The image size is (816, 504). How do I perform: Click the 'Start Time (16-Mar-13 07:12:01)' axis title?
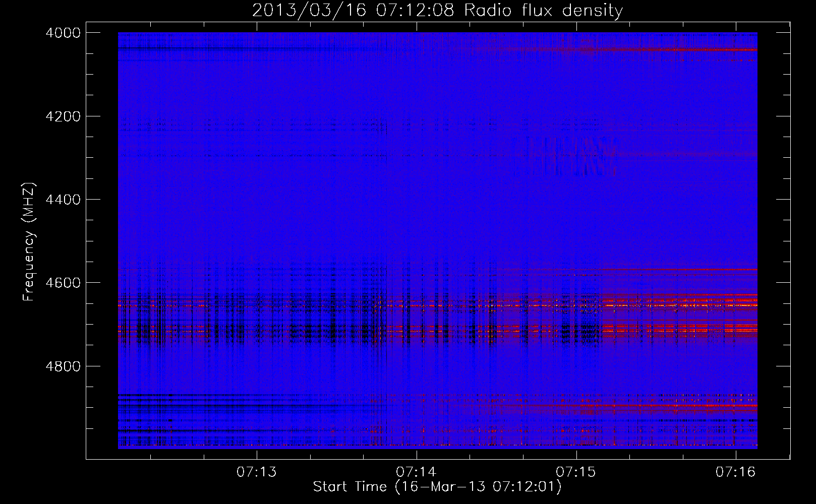(437, 487)
